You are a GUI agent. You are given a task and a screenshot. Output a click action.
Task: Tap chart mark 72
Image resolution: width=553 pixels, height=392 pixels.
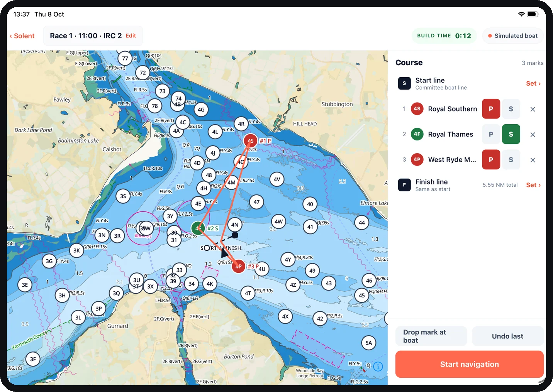click(143, 73)
